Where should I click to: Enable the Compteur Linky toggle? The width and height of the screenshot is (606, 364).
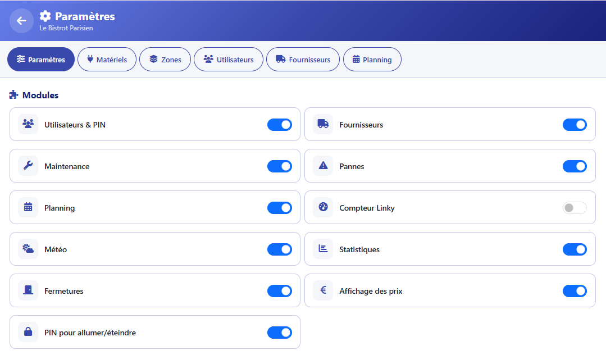click(575, 208)
